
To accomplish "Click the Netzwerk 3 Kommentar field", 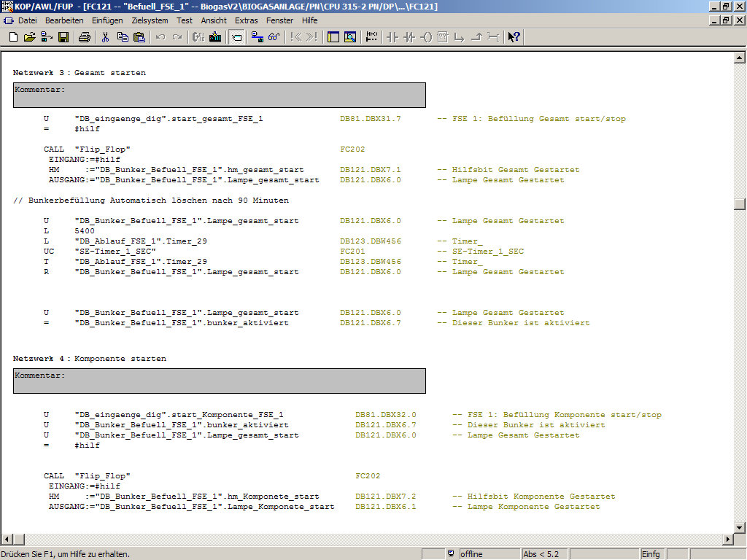I will [x=219, y=96].
